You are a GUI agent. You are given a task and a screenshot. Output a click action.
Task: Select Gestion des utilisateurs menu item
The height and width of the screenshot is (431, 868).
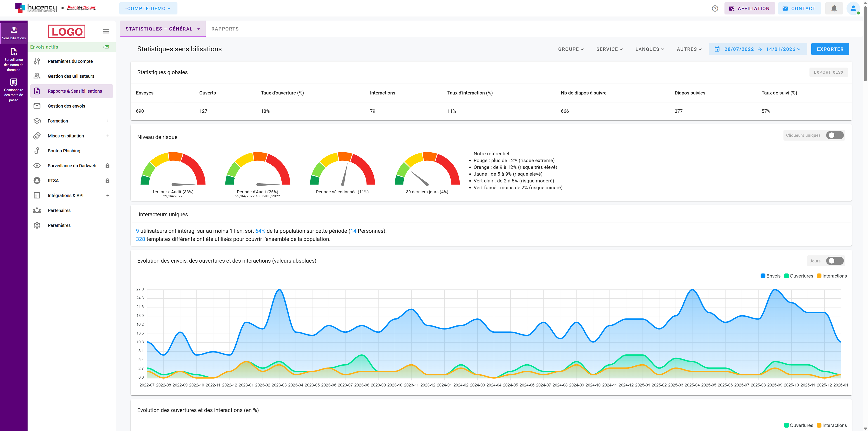[x=71, y=76]
